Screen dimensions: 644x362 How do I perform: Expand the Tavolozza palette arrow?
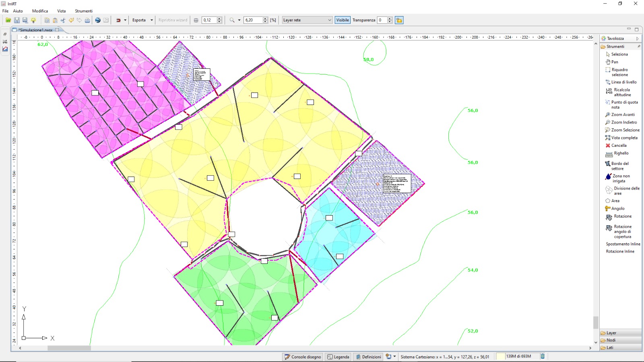(x=637, y=39)
